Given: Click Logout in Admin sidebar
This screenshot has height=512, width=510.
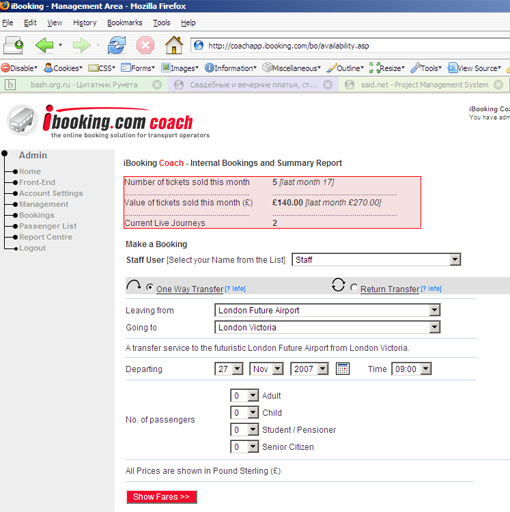Looking at the screenshot, I should [x=32, y=248].
